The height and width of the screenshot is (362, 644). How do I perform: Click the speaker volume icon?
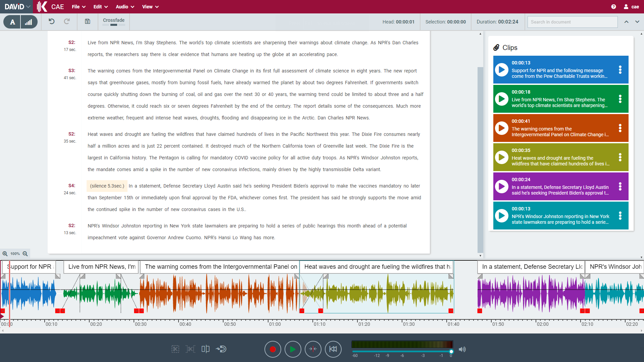[462, 349]
